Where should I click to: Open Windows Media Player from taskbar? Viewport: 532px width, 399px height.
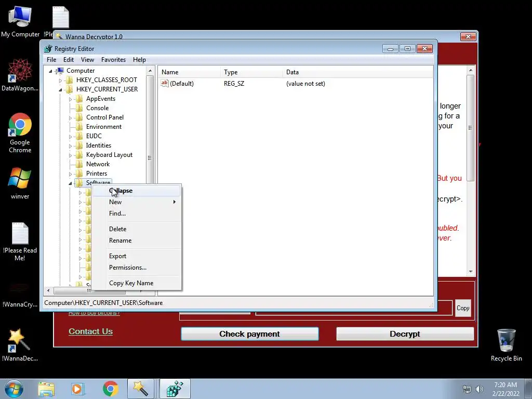pyautogui.click(x=77, y=389)
